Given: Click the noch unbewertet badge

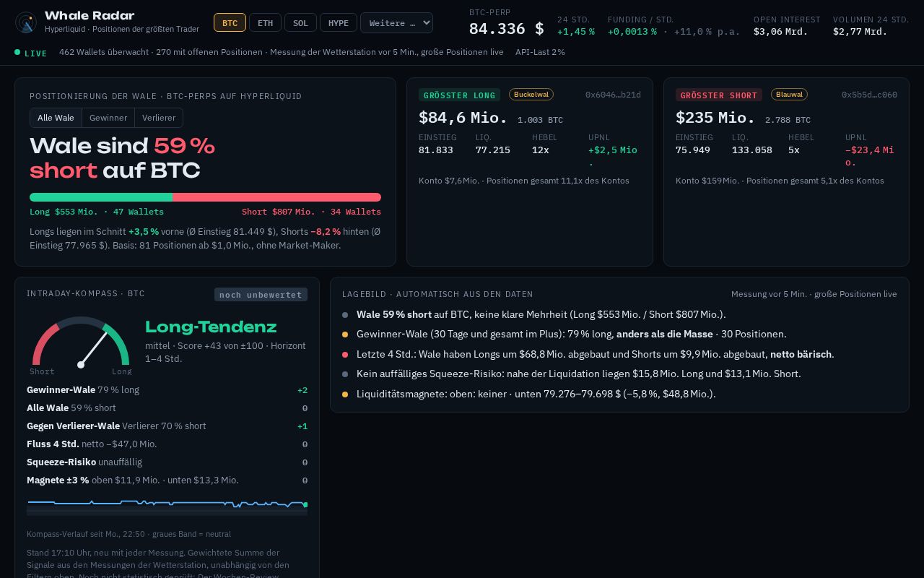Looking at the screenshot, I should click(261, 294).
